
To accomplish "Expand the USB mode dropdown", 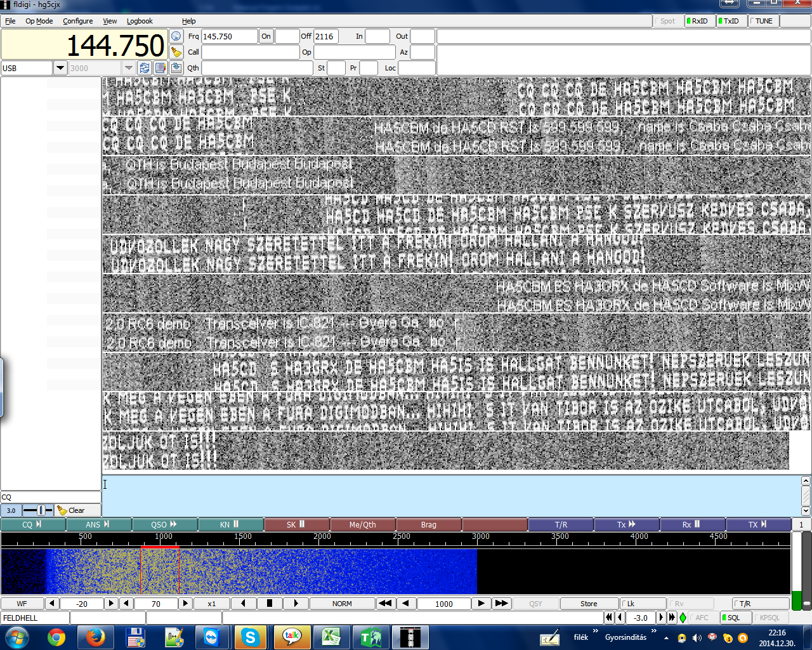I will pos(60,68).
